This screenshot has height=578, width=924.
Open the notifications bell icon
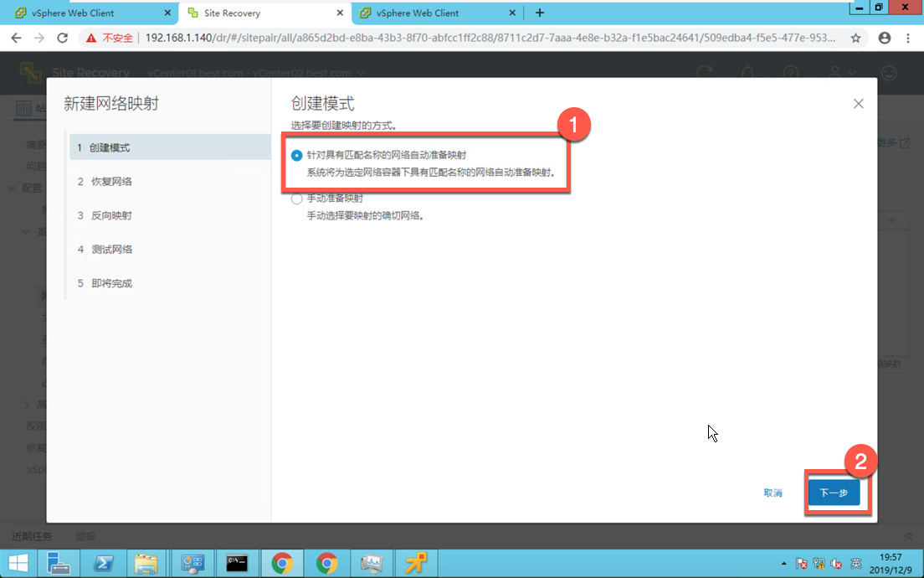(x=747, y=73)
